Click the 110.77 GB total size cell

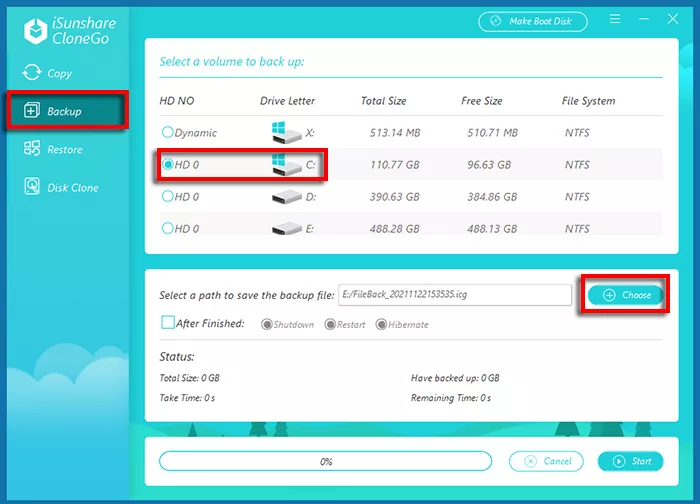395,165
